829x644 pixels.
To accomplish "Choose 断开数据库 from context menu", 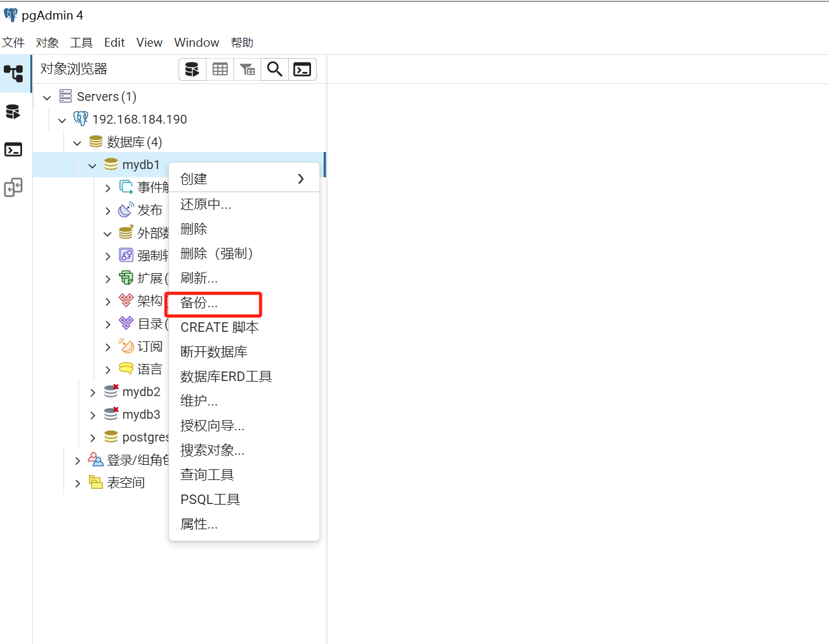I will click(244, 352).
